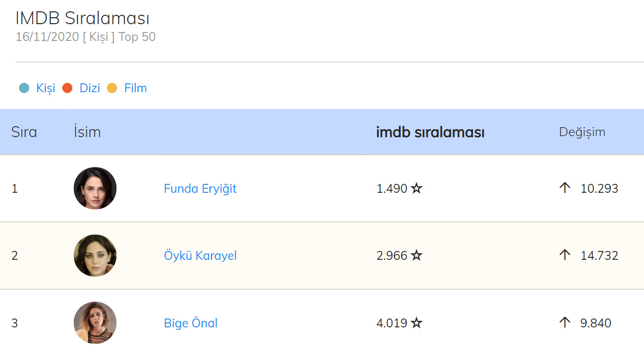Select the blue Kişi legend dot

click(x=24, y=88)
